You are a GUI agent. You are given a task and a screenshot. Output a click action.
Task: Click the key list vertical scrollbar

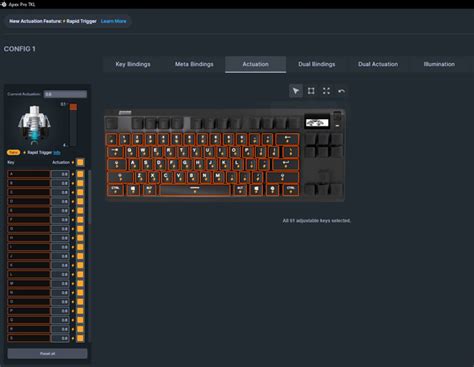[x=89, y=197]
